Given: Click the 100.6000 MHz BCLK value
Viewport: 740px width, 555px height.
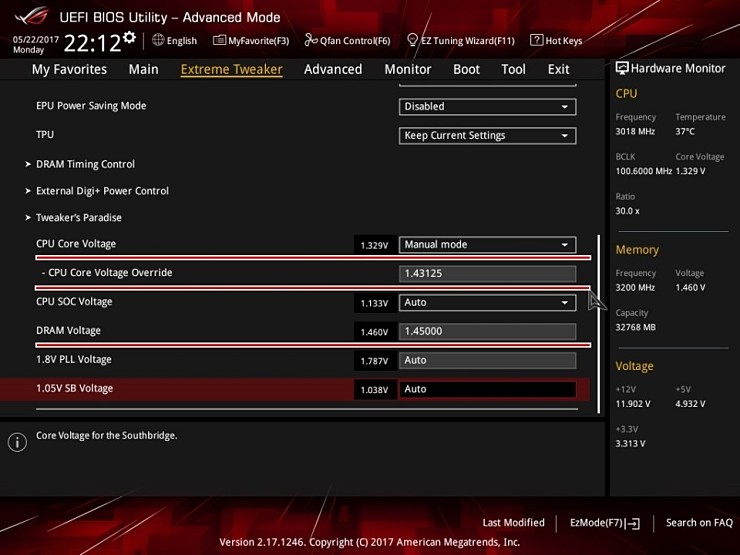Looking at the screenshot, I should click(x=643, y=171).
